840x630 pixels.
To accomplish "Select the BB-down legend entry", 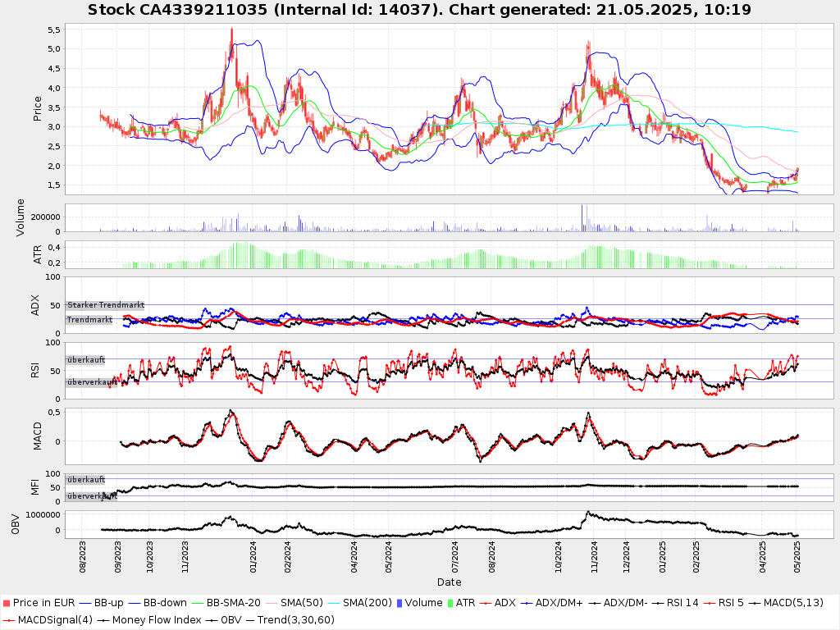I will pos(157,603).
